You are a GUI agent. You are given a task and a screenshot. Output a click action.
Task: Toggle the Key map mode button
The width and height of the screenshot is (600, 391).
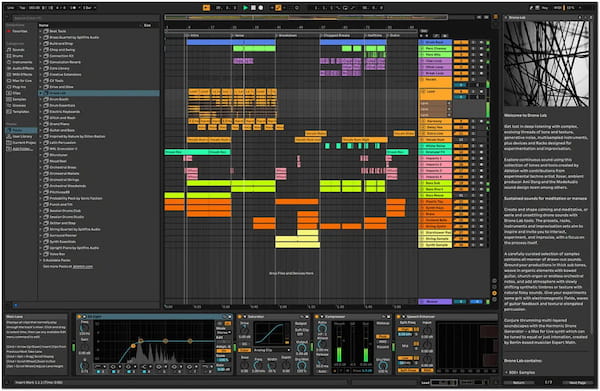(x=545, y=8)
